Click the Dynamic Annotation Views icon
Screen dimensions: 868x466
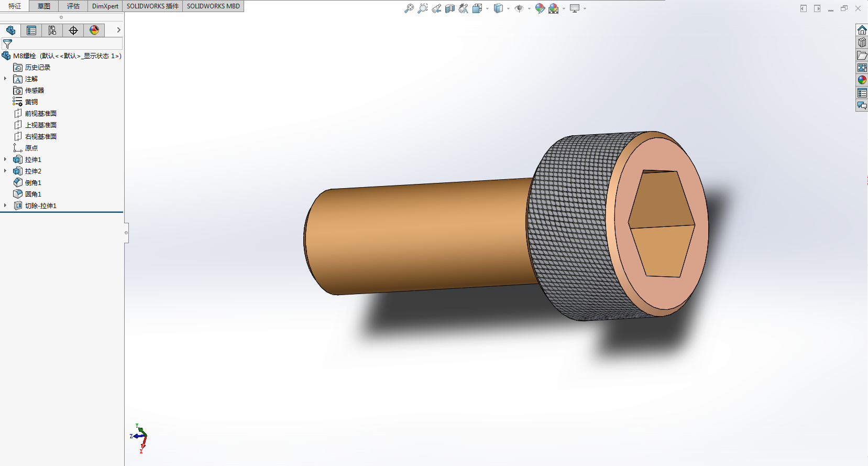464,8
